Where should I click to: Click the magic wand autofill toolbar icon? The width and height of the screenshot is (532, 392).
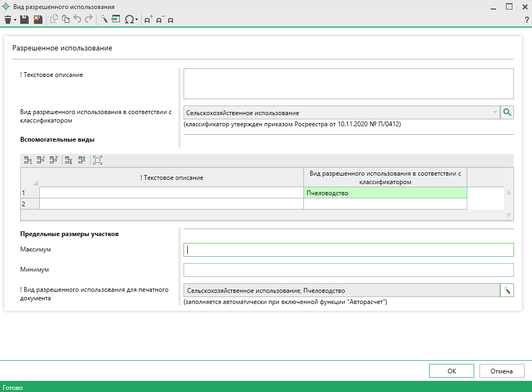104,20
